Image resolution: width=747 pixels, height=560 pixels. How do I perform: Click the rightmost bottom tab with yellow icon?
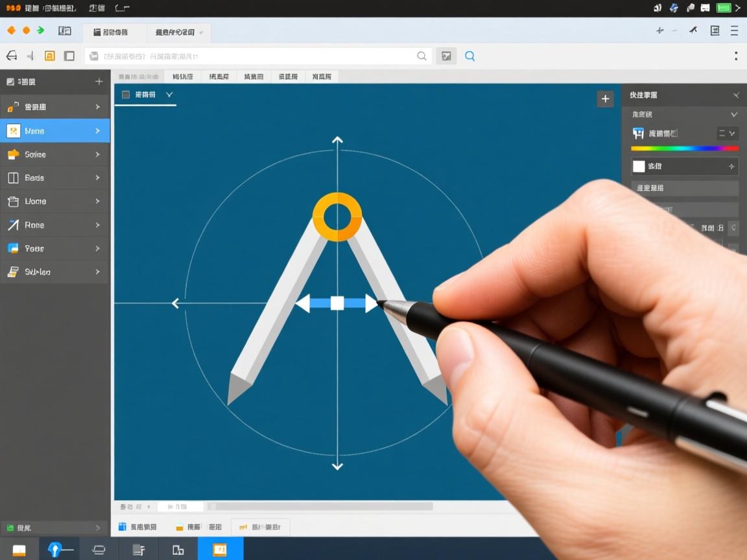tap(261, 527)
